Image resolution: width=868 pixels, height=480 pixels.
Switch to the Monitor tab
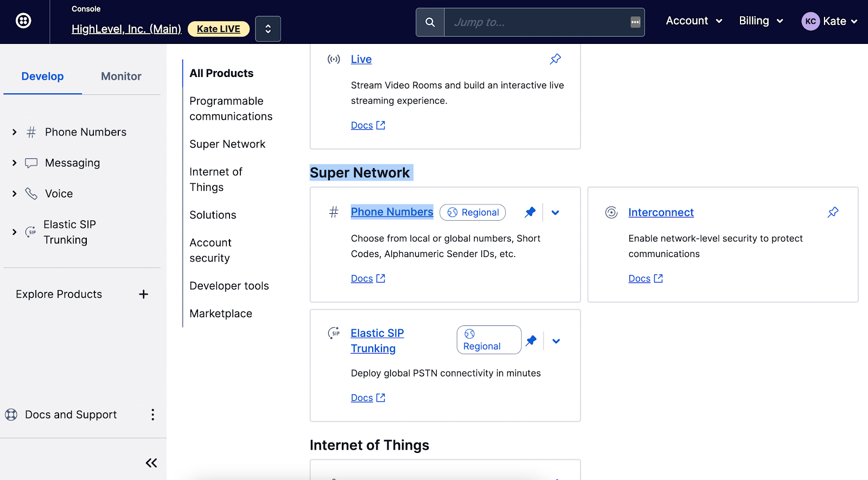[121, 76]
